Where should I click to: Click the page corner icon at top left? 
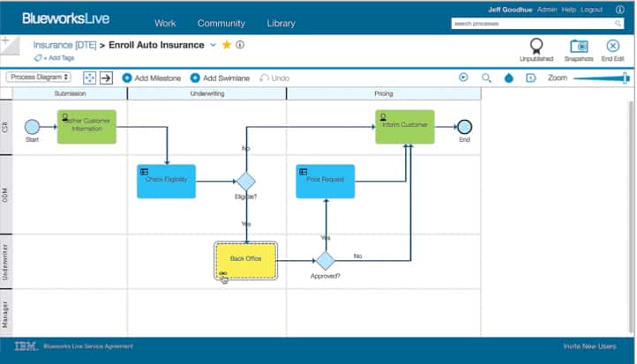(10, 45)
